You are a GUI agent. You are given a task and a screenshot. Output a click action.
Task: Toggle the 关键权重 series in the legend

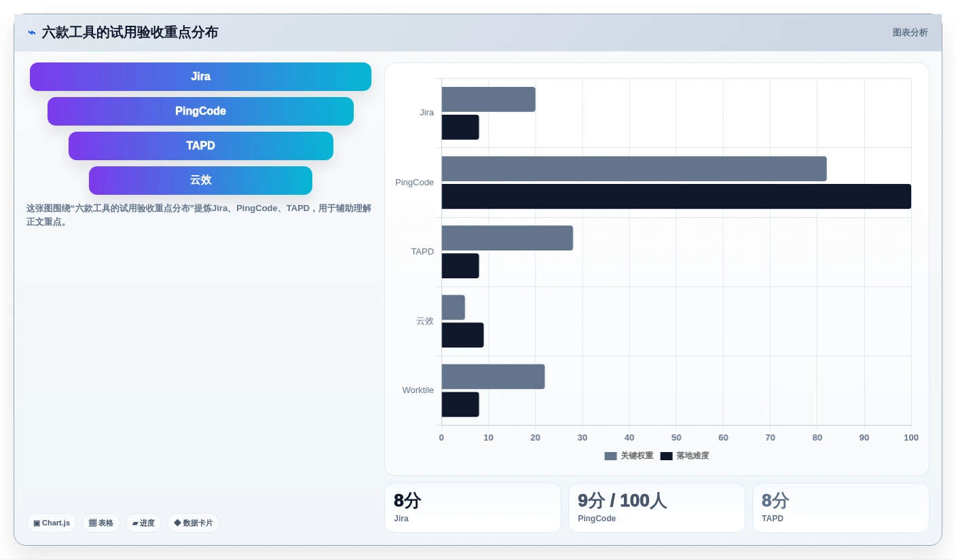(x=629, y=456)
